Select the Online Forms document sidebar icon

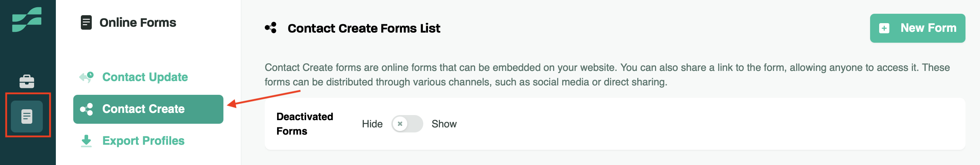tap(26, 117)
